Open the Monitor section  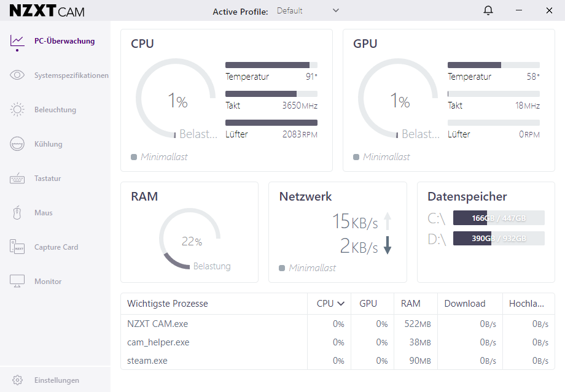tap(55, 281)
